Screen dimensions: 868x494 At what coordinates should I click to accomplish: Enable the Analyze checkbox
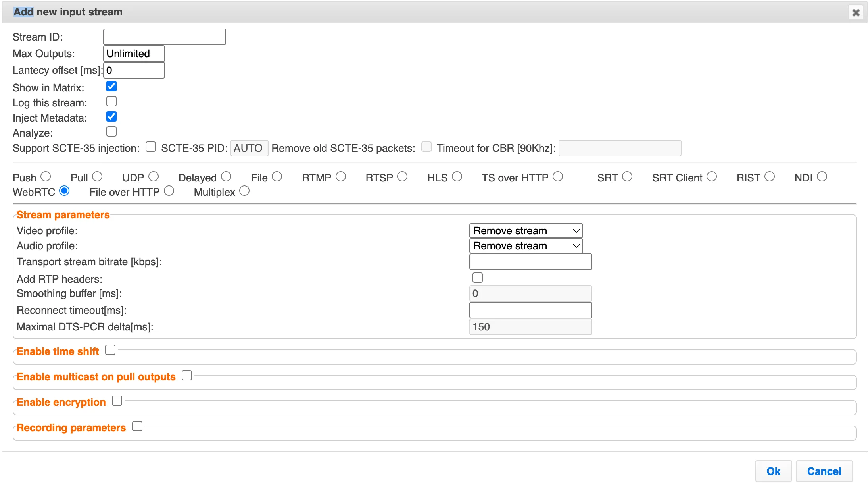pos(111,131)
